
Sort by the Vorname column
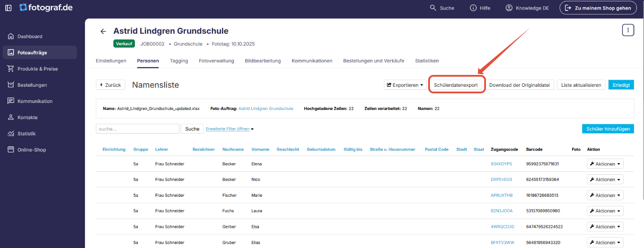coord(260,149)
